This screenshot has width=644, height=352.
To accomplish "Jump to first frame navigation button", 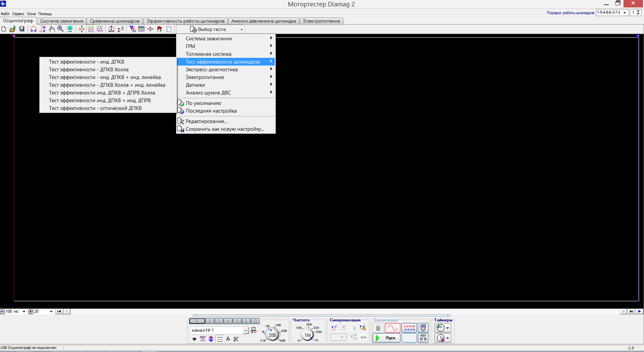I will (x=59, y=311).
